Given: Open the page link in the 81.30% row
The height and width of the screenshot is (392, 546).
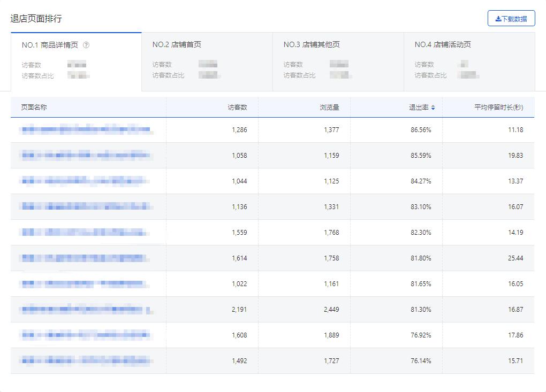Looking at the screenshot, I should pyautogui.click(x=87, y=309).
